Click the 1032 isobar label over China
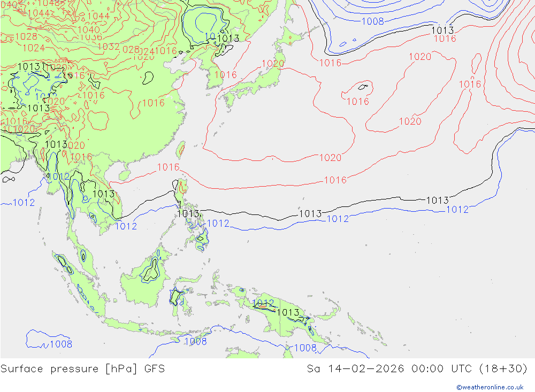 pos(109,47)
